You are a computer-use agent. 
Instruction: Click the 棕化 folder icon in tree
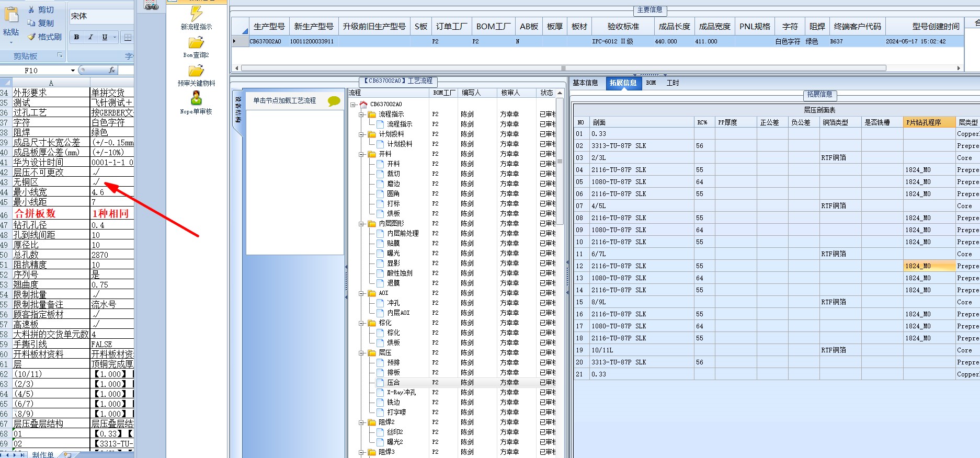(372, 323)
